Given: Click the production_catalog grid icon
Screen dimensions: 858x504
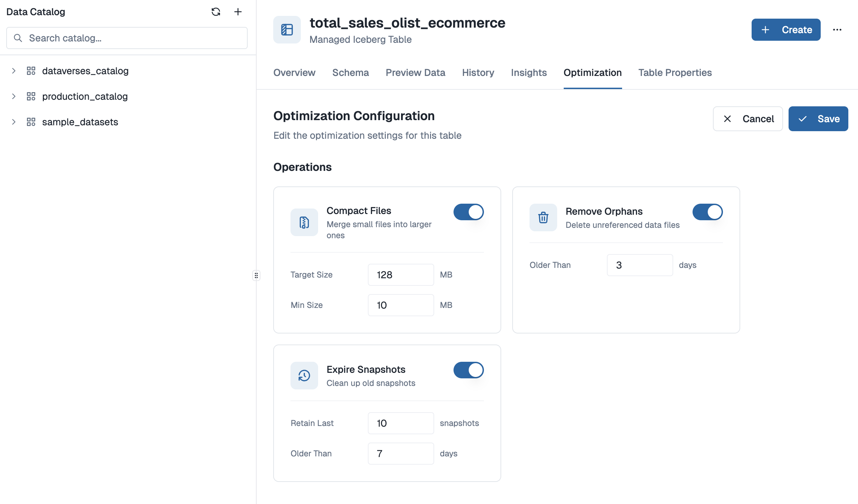Looking at the screenshot, I should (31, 96).
